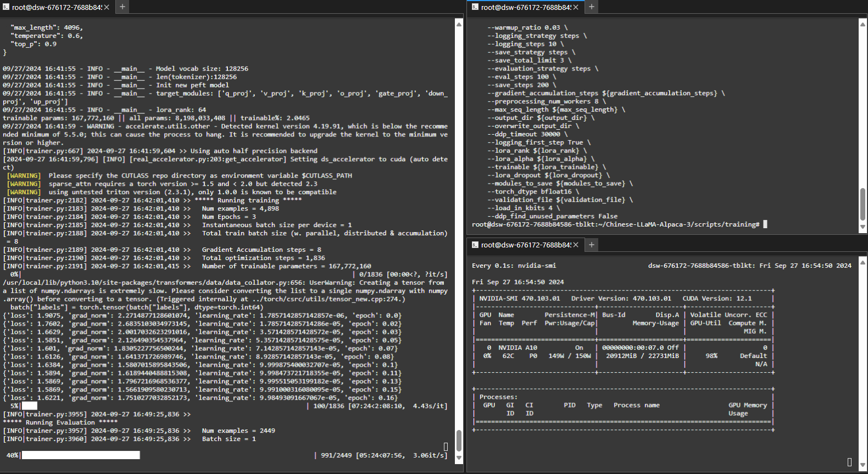The image size is (868, 474).
Task: Click the shell prompt after scripts/training#
Action: point(765,224)
